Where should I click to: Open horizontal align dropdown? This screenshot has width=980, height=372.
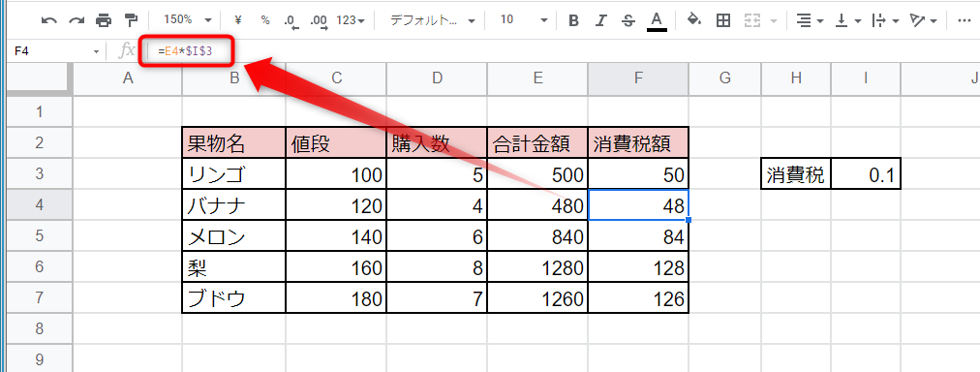809,20
